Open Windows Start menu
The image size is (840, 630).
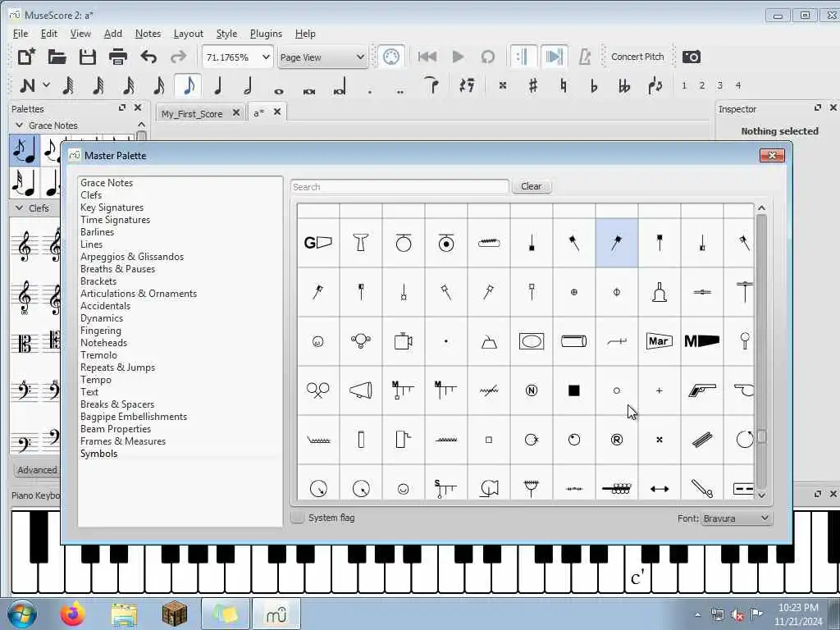coord(21,614)
